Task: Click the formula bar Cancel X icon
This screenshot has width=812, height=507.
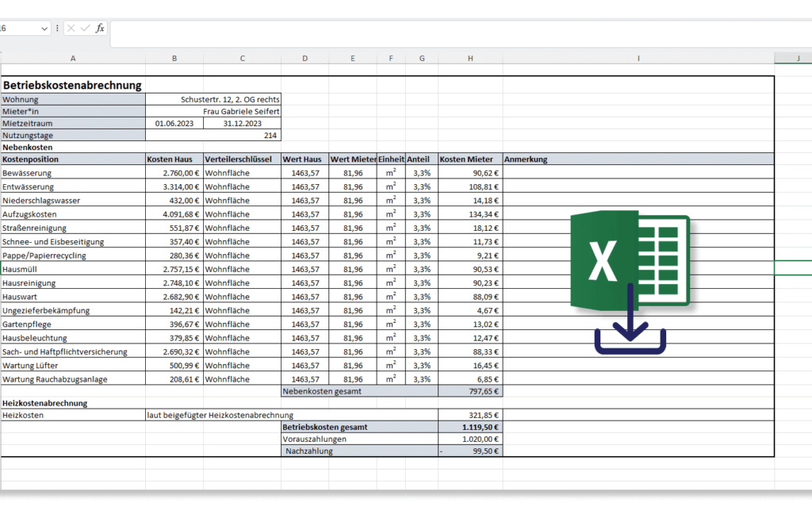Action: pos(71,29)
